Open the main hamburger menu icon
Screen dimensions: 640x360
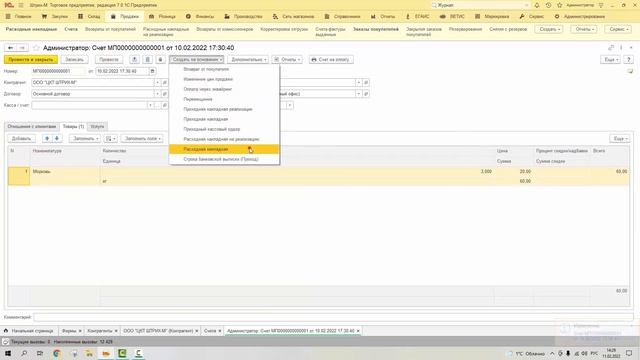click(21, 5)
